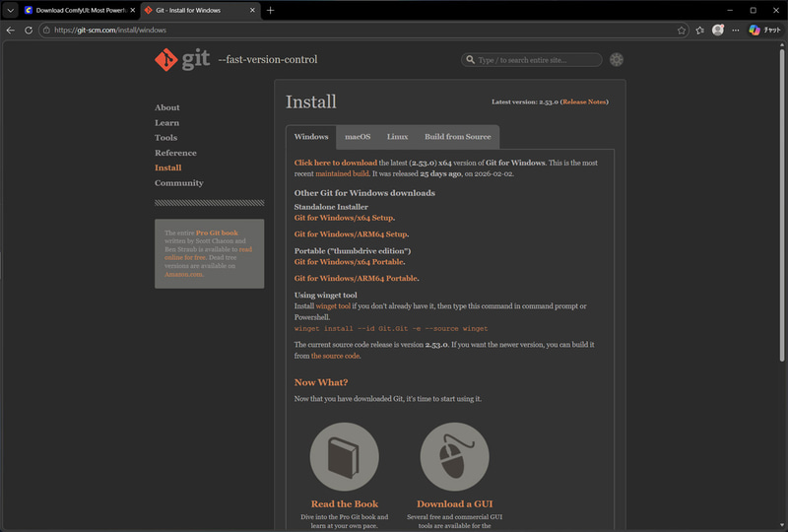The height and width of the screenshot is (532, 788).
Task: Select the Build from Source tab
Action: 457,137
